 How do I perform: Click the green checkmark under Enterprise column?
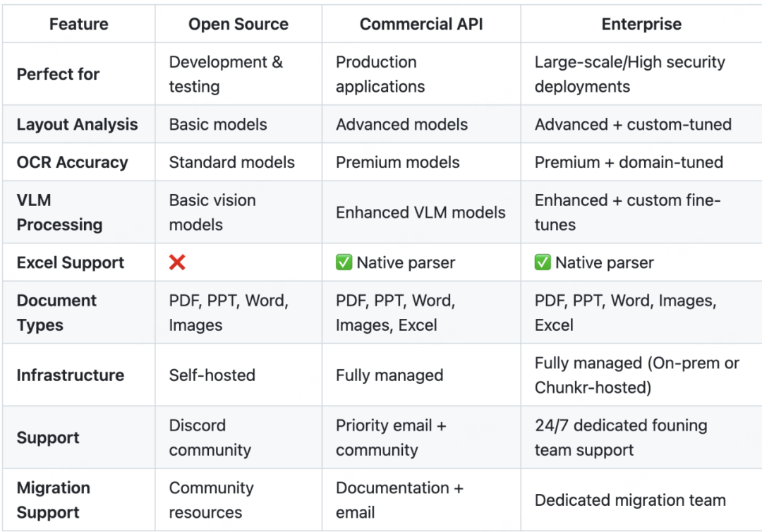click(543, 262)
